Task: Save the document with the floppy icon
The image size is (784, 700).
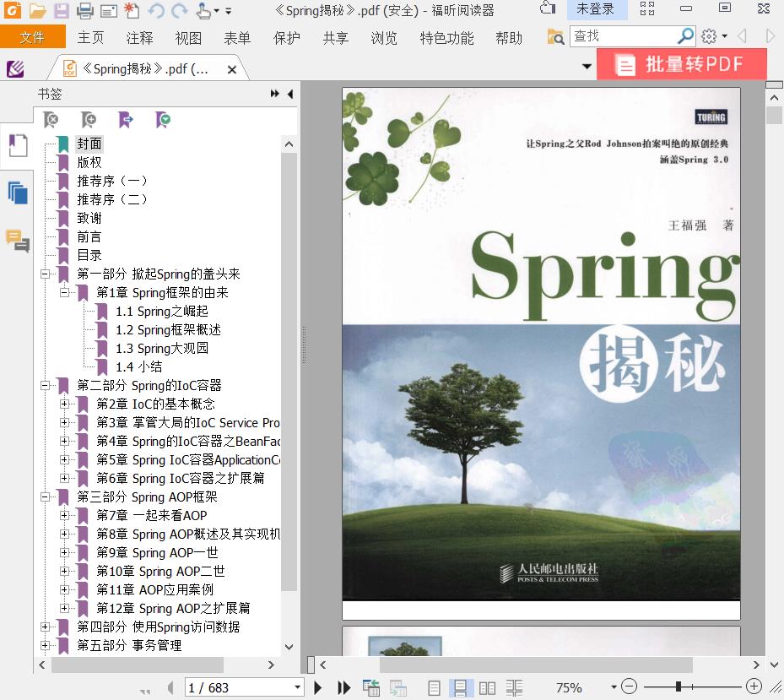Action: pyautogui.click(x=61, y=10)
